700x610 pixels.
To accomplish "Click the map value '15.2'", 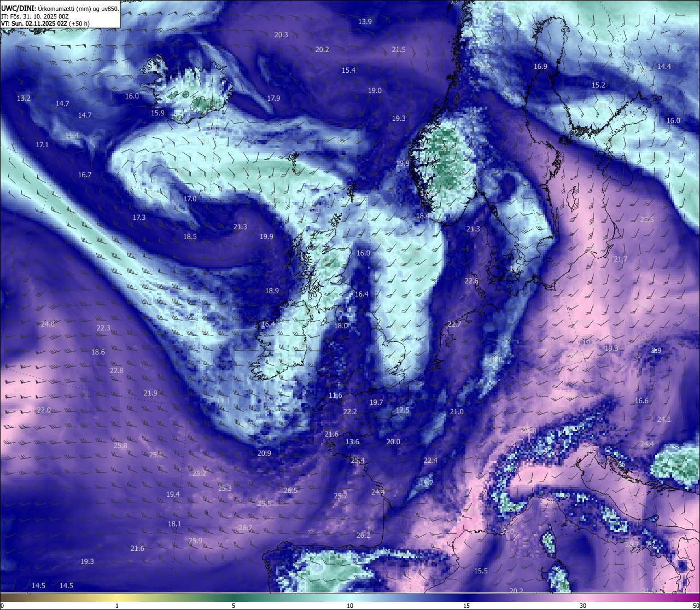I will point(599,85).
